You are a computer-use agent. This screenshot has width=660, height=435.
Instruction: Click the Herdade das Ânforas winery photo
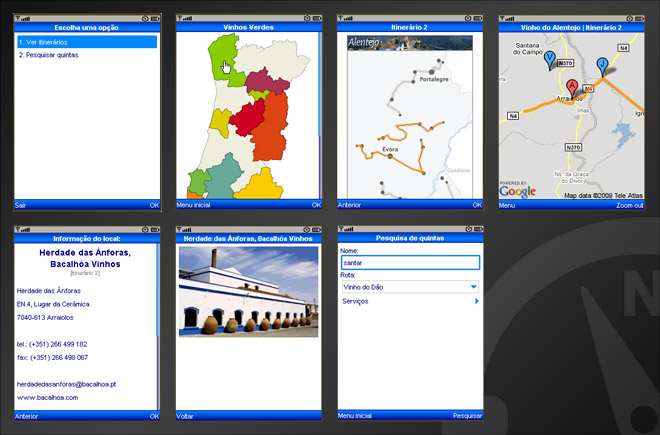pos(248,291)
